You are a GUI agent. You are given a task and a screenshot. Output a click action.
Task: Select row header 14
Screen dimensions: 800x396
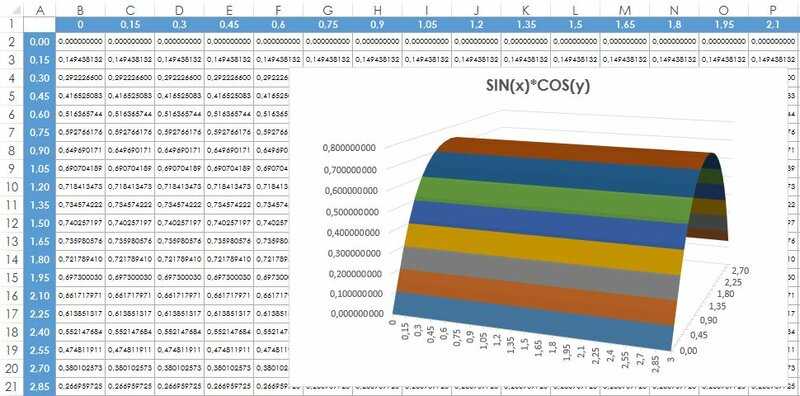tap(11, 259)
